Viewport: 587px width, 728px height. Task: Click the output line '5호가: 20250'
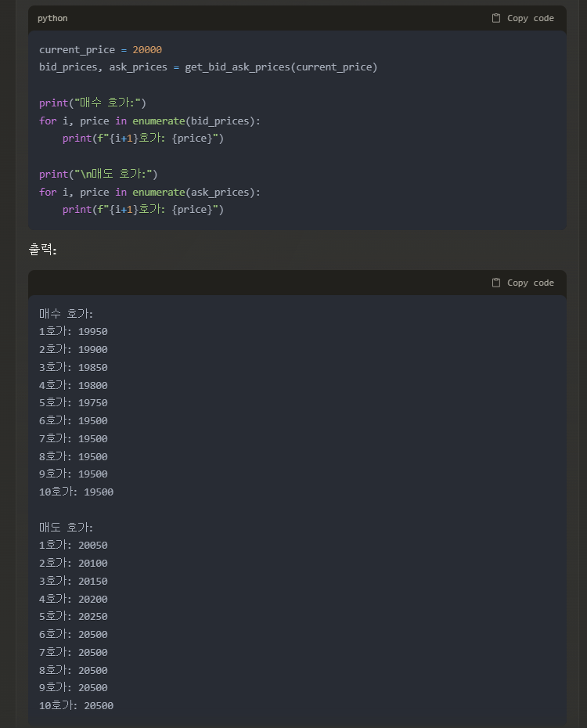pyautogui.click(x=74, y=616)
